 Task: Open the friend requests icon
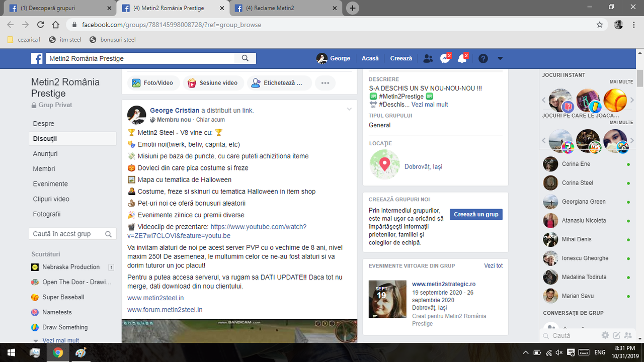coord(428,58)
